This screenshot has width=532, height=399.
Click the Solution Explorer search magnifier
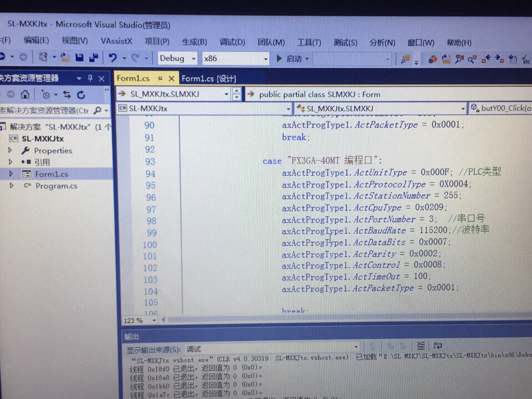(x=98, y=110)
